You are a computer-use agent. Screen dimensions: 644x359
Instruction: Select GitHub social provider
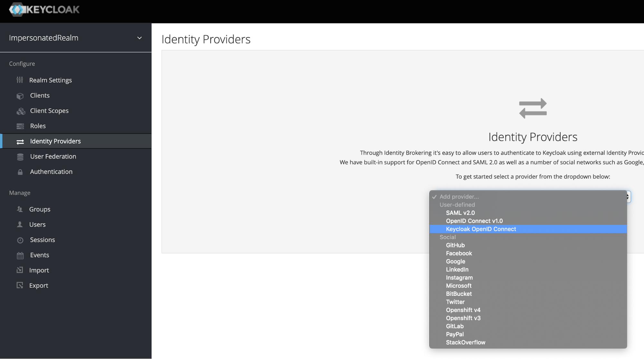click(455, 245)
